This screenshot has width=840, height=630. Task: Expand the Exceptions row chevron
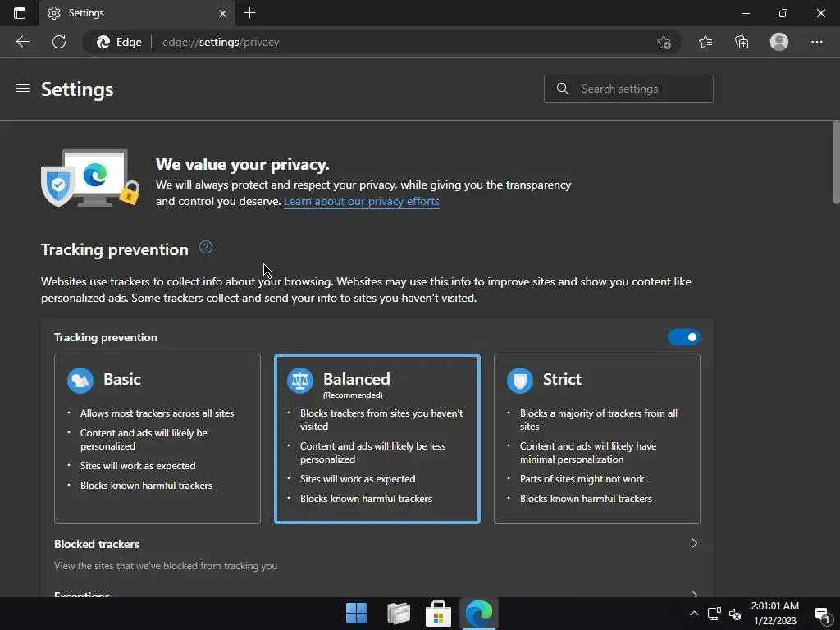694,594
